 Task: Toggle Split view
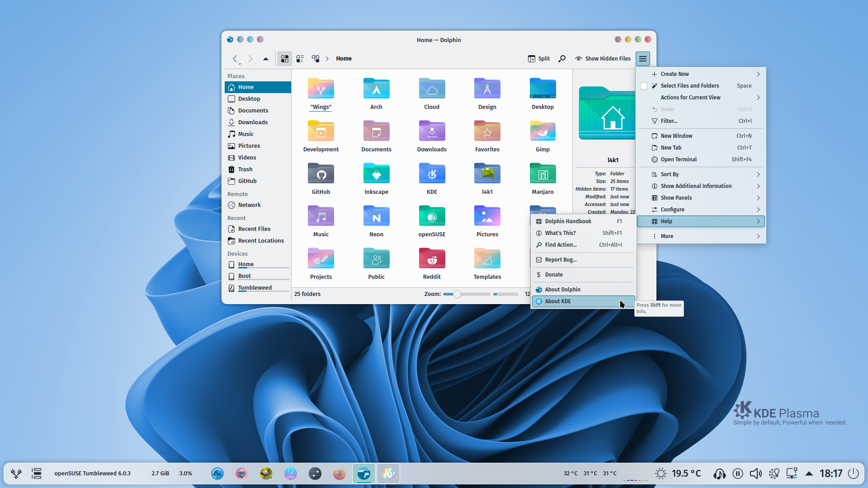point(539,59)
